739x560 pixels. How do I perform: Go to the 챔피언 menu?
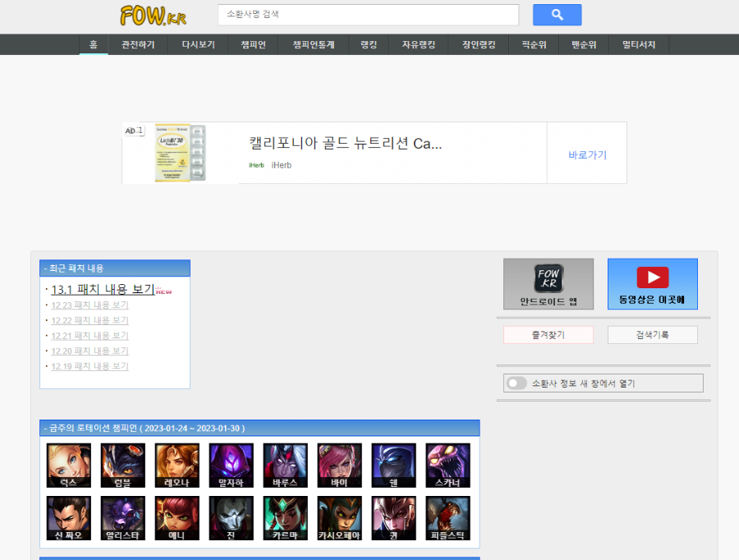(x=253, y=44)
